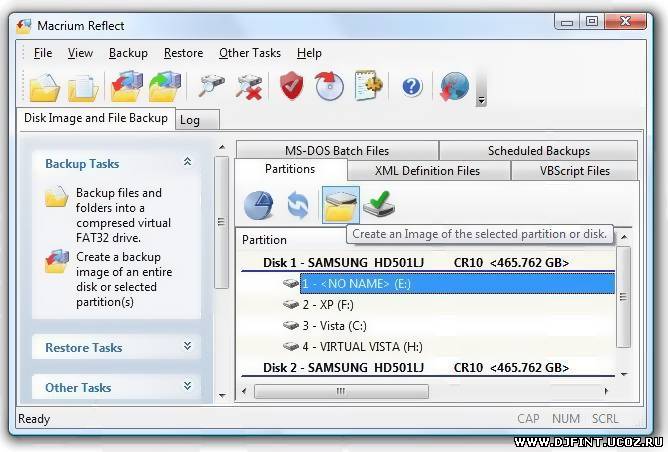Click the task pane vertical scrollbar thumb
The height and width of the screenshot is (452, 668).
click(x=221, y=223)
